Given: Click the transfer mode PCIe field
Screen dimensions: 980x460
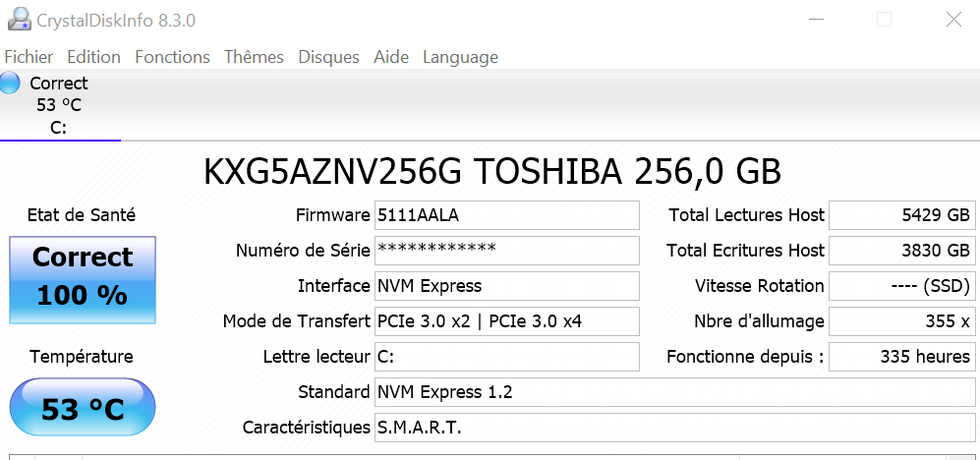Looking at the screenshot, I should (507, 321).
